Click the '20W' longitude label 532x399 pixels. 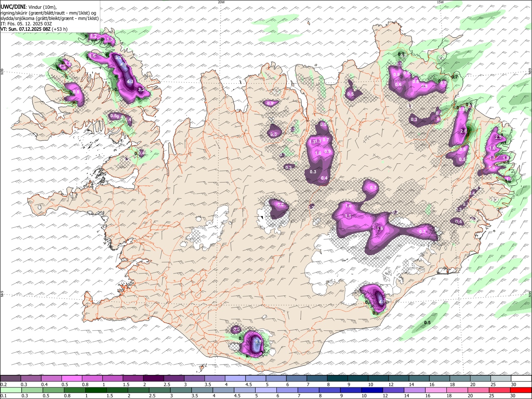[222, 2]
